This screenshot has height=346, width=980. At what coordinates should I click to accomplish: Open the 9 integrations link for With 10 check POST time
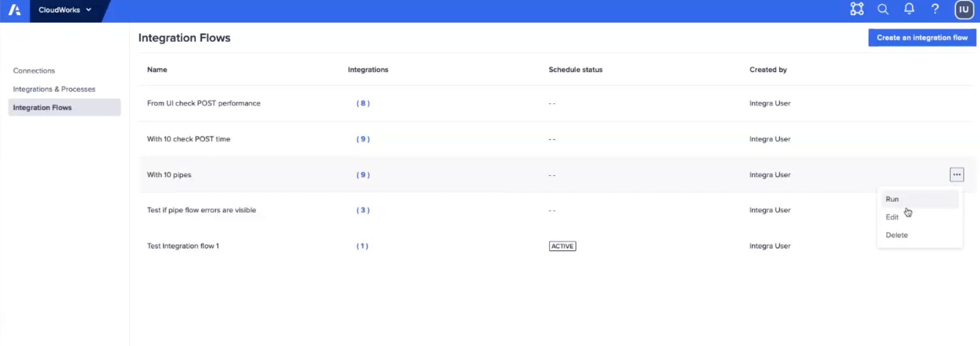point(362,139)
